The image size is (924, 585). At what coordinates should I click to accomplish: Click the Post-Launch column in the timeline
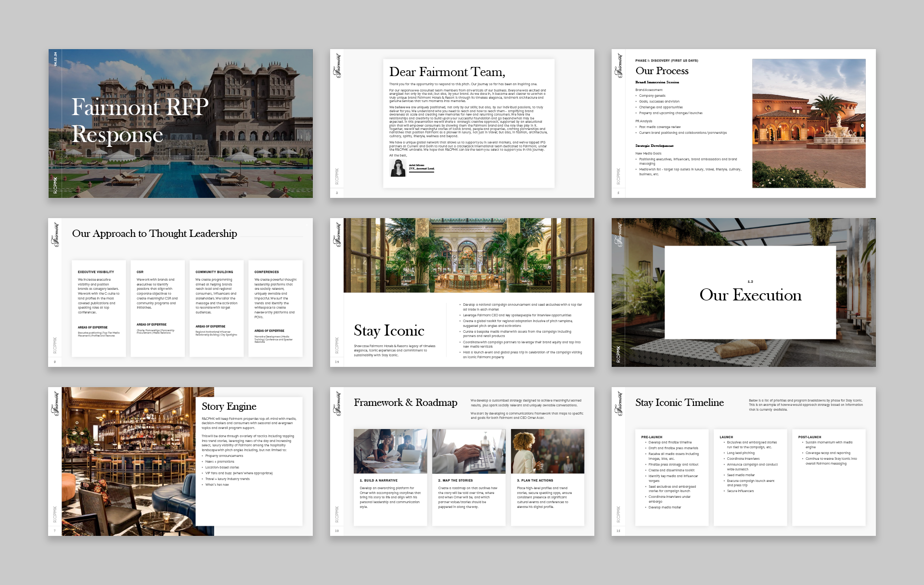(x=828, y=477)
